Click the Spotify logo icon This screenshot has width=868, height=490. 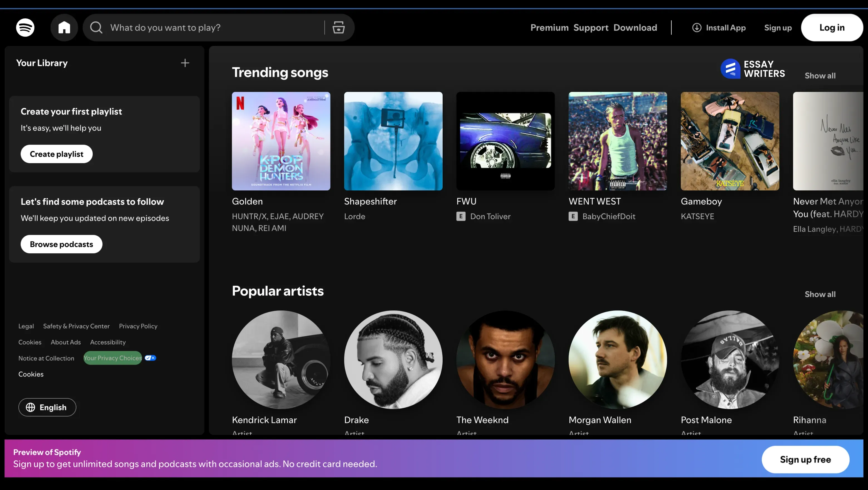(x=25, y=28)
